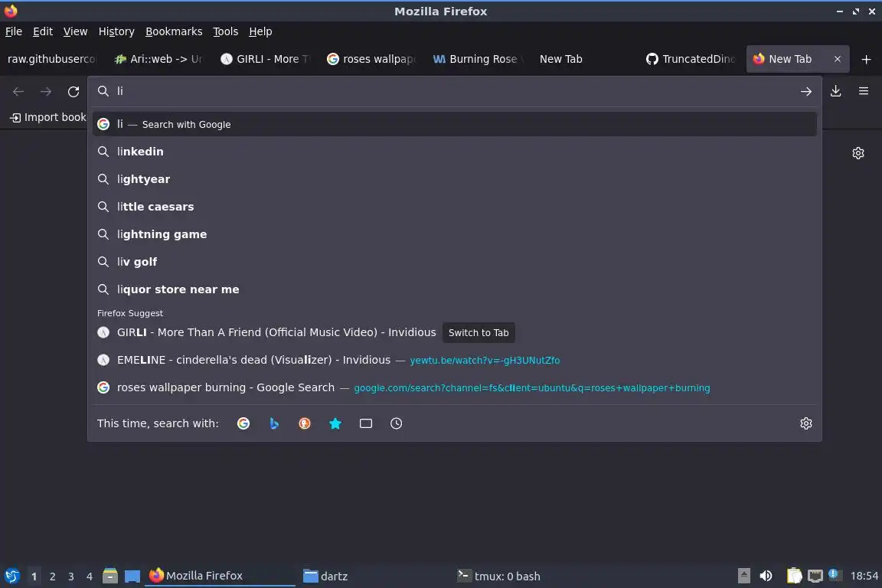Search open tabs using the tab icon
Screen dimensions: 882x588
[366, 423]
